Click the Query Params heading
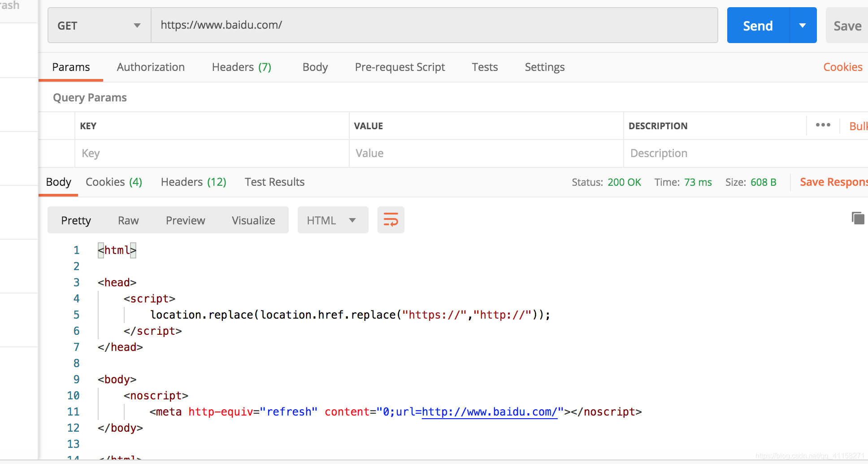 click(90, 97)
